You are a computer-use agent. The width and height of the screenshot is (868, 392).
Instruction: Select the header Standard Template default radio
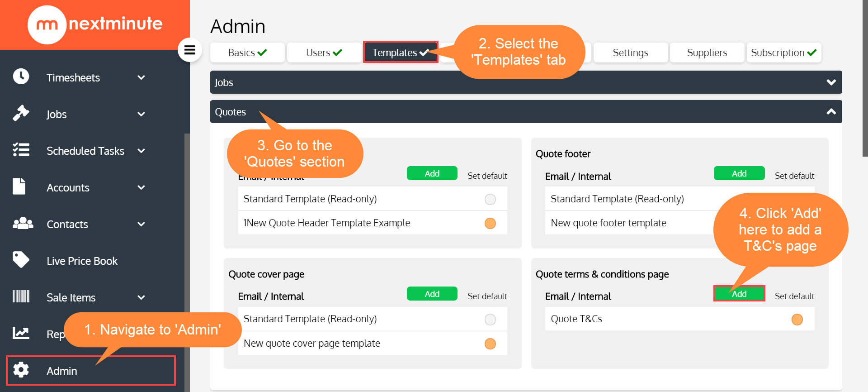[490, 199]
